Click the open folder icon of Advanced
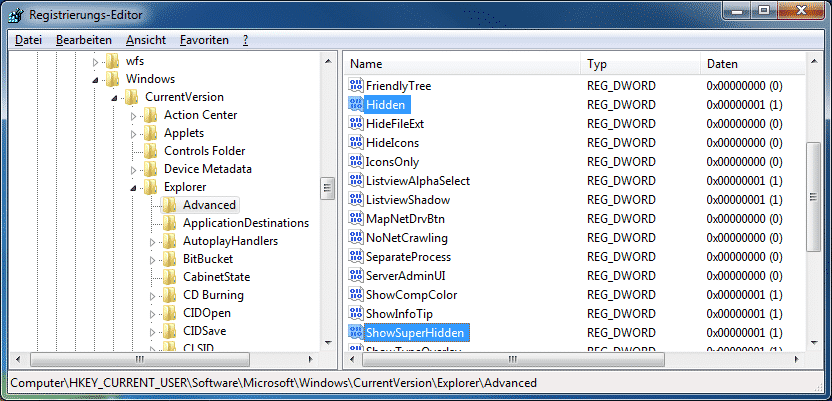The width and height of the screenshot is (832, 401). pyautogui.click(x=169, y=205)
